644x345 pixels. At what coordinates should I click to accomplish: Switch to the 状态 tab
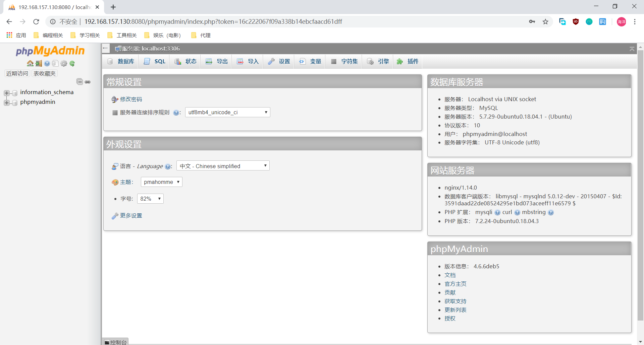coord(185,62)
